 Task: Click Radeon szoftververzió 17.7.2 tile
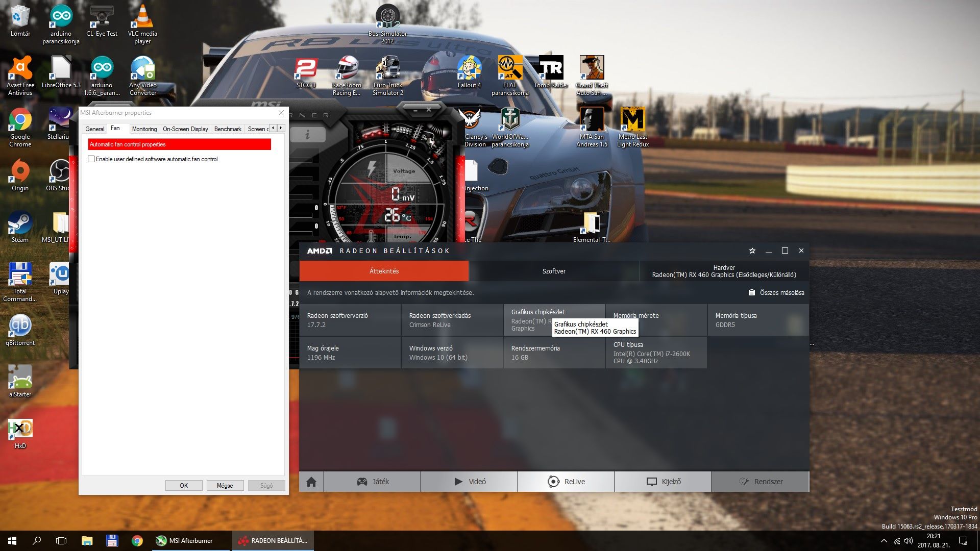point(350,320)
